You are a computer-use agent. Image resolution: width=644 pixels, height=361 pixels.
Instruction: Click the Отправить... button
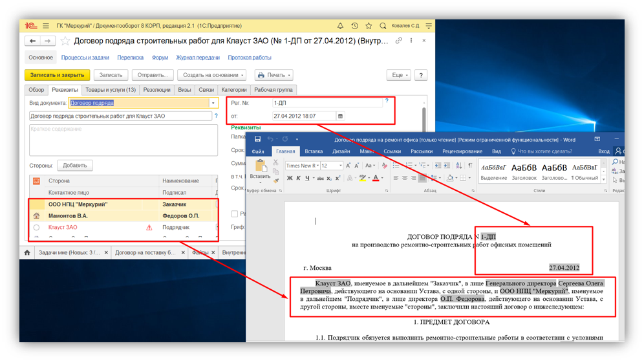pos(153,75)
